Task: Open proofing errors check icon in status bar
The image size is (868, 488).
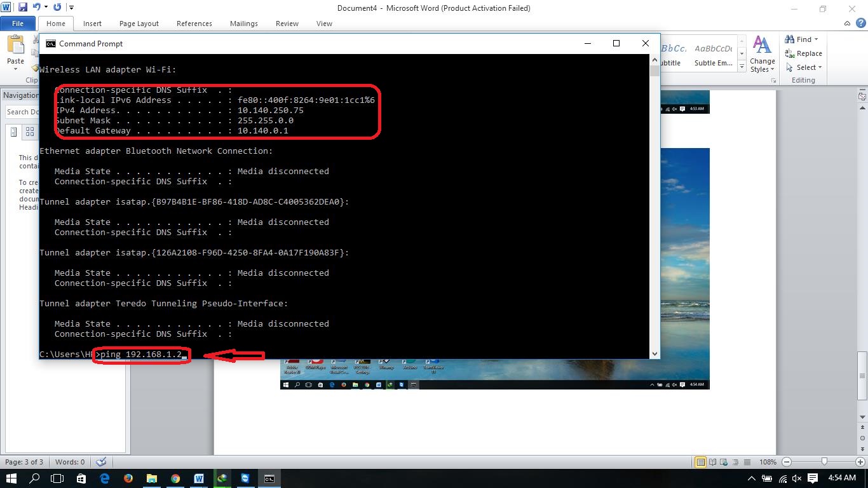Action: 101,462
